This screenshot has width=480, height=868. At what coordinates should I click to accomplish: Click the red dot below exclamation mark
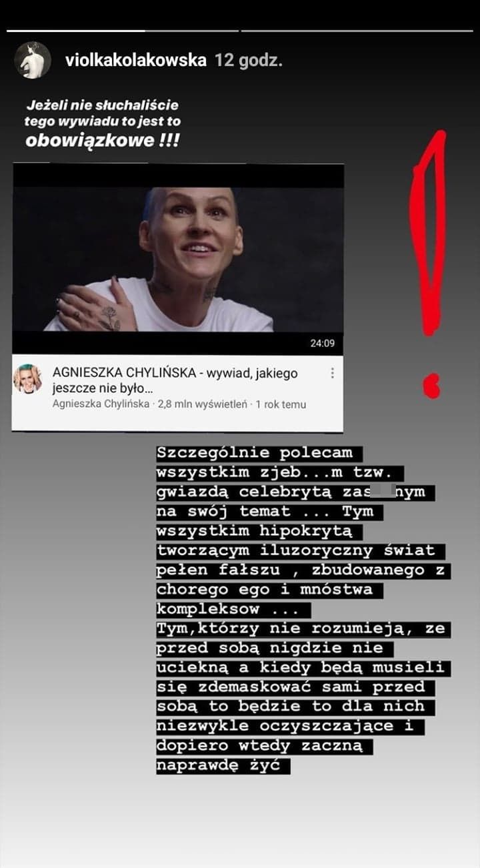click(x=432, y=386)
